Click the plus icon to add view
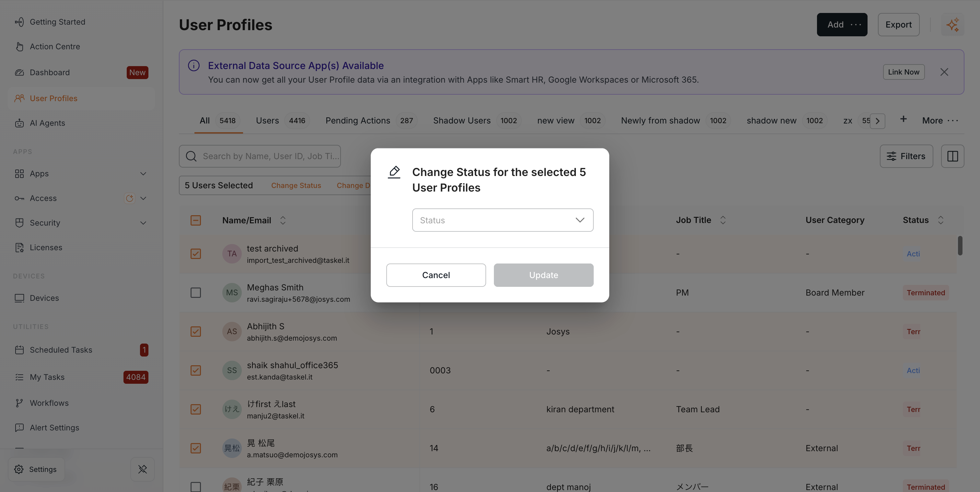980x492 pixels. click(904, 119)
